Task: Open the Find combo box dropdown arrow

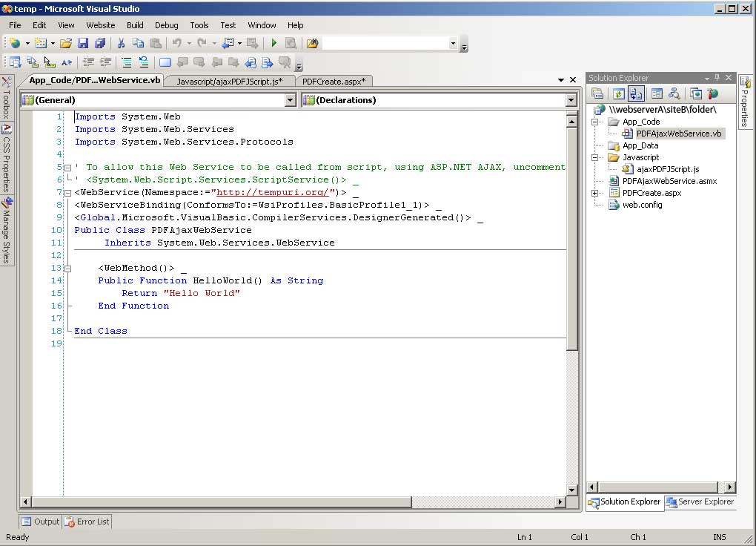Action: coord(453,44)
